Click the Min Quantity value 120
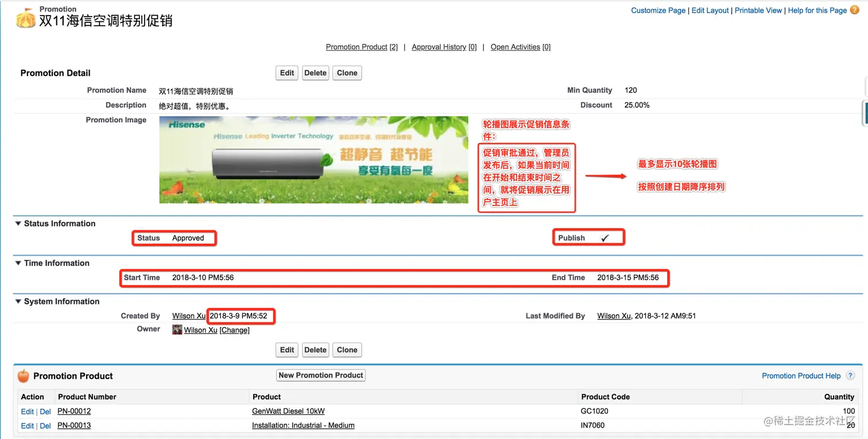868x439 pixels. [630, 90]
